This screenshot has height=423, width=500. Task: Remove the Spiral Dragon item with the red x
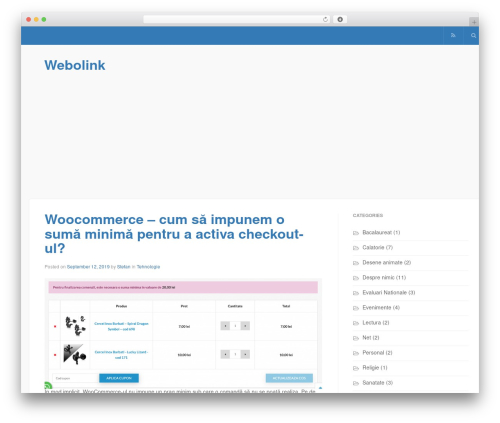pyautogui.click(x=55, y=326)
